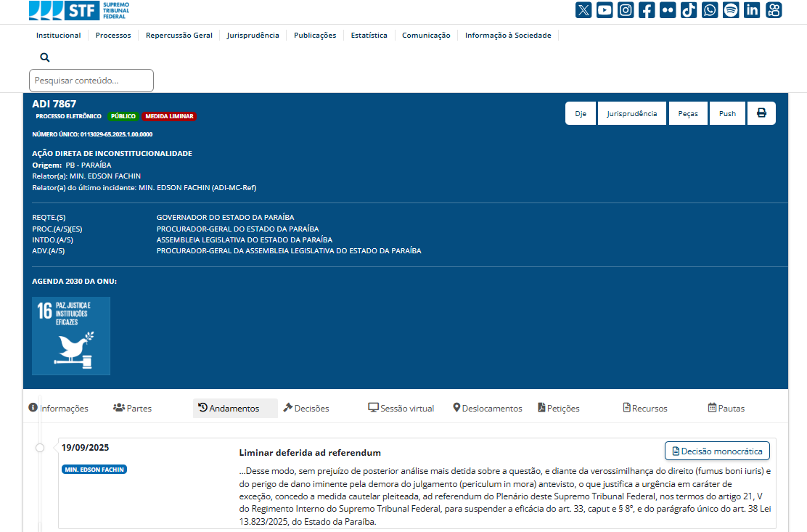Open the X (Twitter) social icon
The image size is (807, 532).
[x=583, y=10]
